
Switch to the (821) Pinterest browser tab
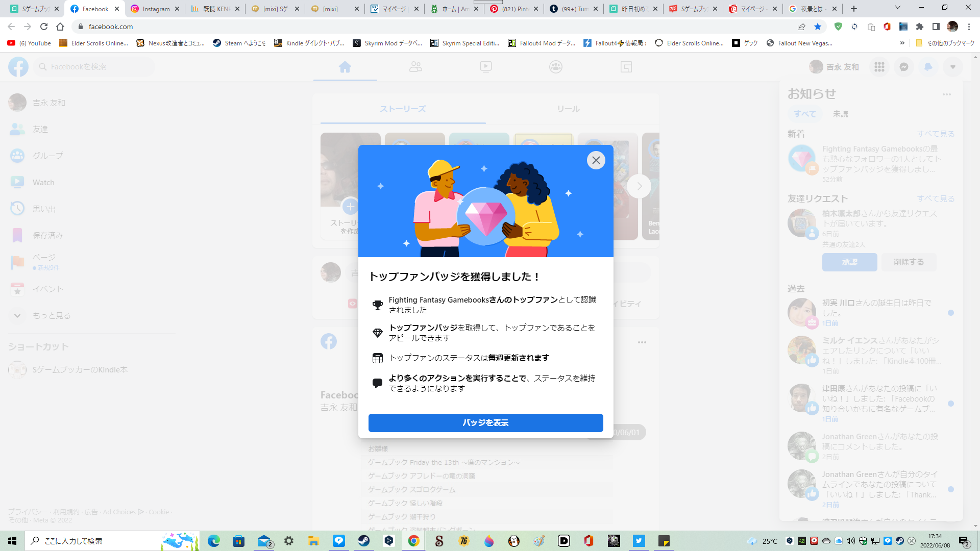[x=514, y=9]
